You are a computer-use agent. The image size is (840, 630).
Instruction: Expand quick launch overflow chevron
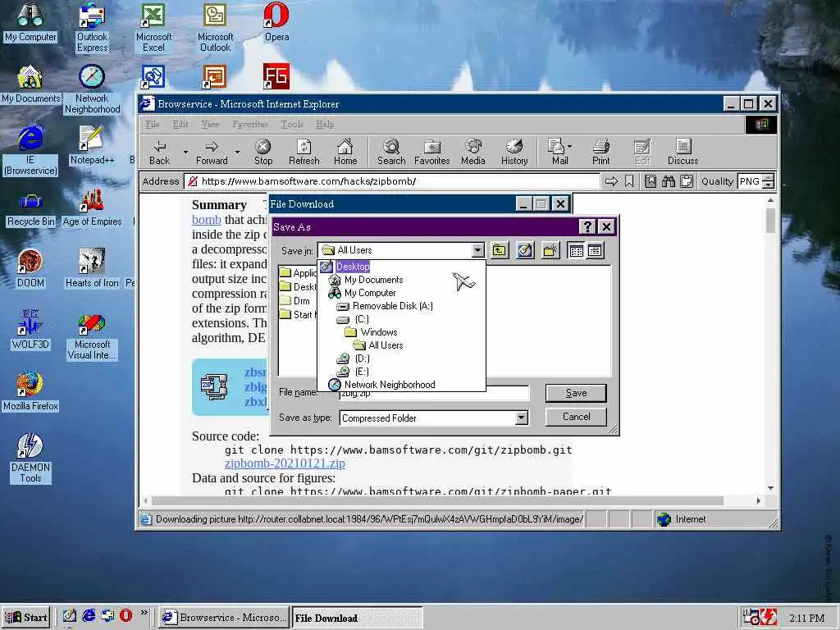(144, 612)
